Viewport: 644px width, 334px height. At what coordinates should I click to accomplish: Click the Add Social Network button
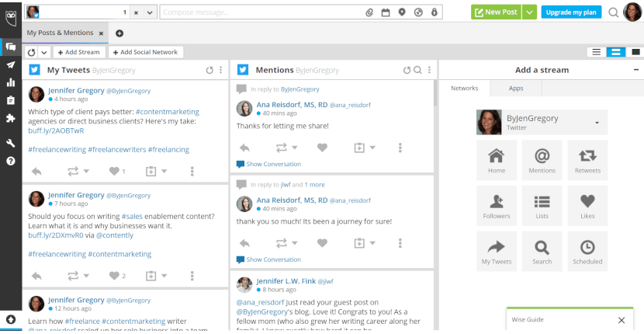click(x=146, y=52)
